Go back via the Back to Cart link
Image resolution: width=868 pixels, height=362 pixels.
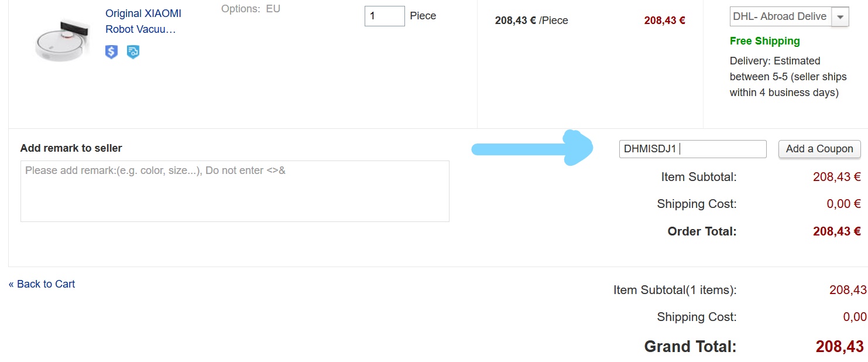click(x=42, y=284)
